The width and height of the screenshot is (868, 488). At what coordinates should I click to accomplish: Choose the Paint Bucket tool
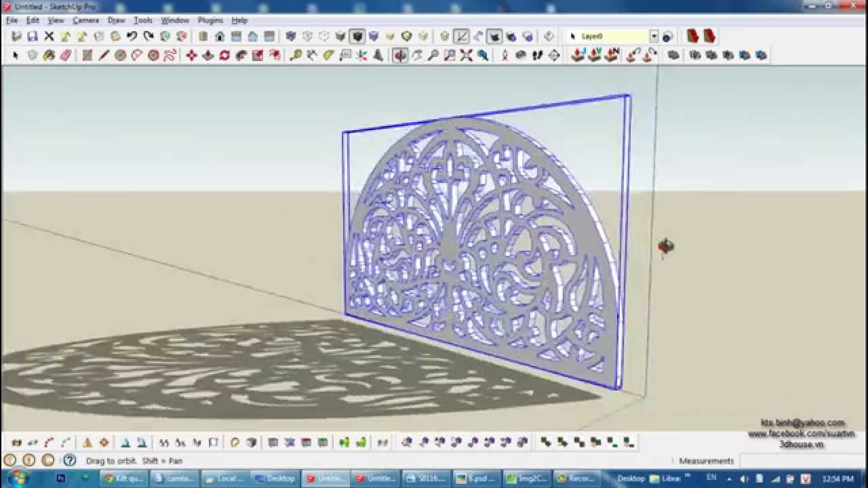point(49,56)
